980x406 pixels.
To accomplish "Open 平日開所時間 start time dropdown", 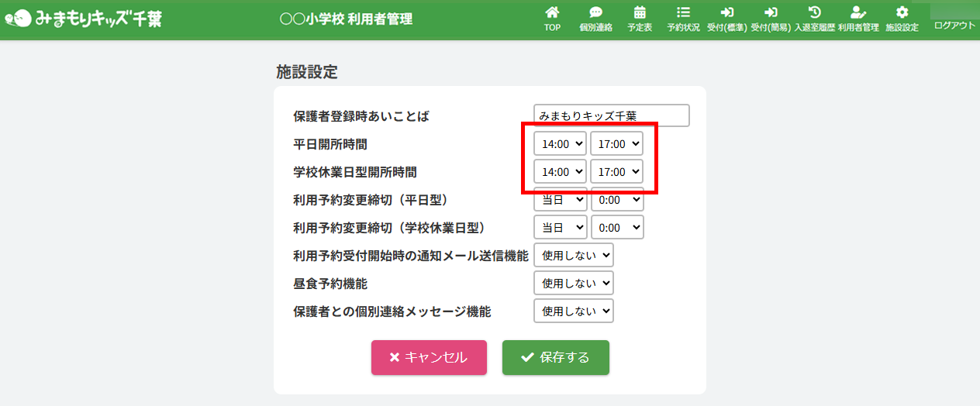I will coord(560,144).
